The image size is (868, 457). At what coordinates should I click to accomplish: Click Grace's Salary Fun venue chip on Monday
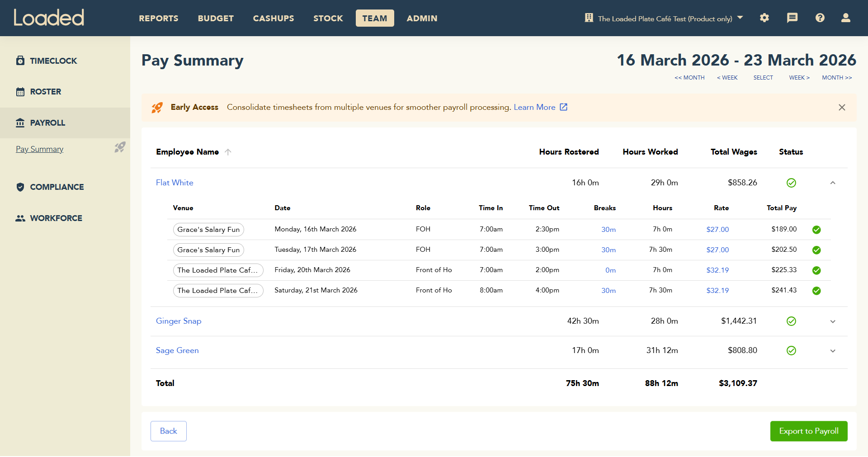point(208,230)
